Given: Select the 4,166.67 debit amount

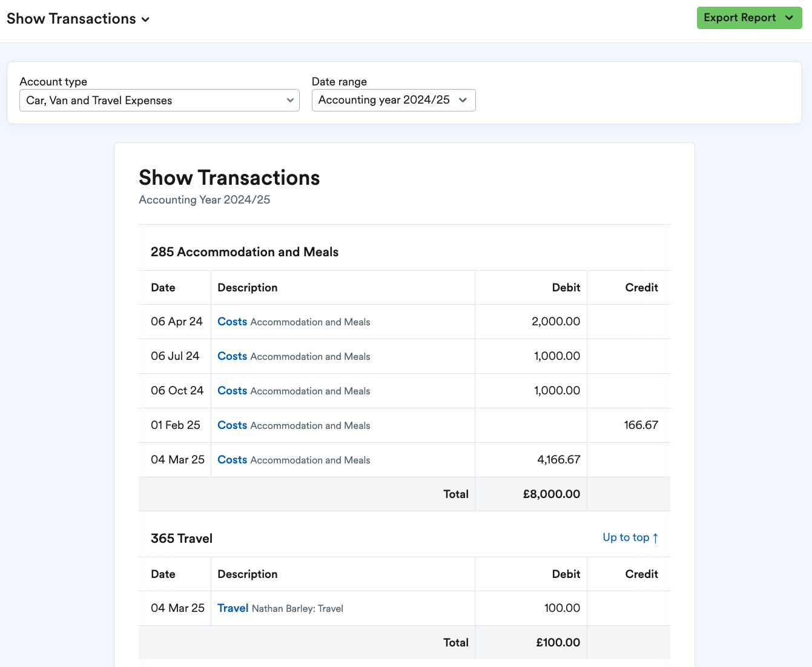Looking at the screenshot, I should 559,460.
